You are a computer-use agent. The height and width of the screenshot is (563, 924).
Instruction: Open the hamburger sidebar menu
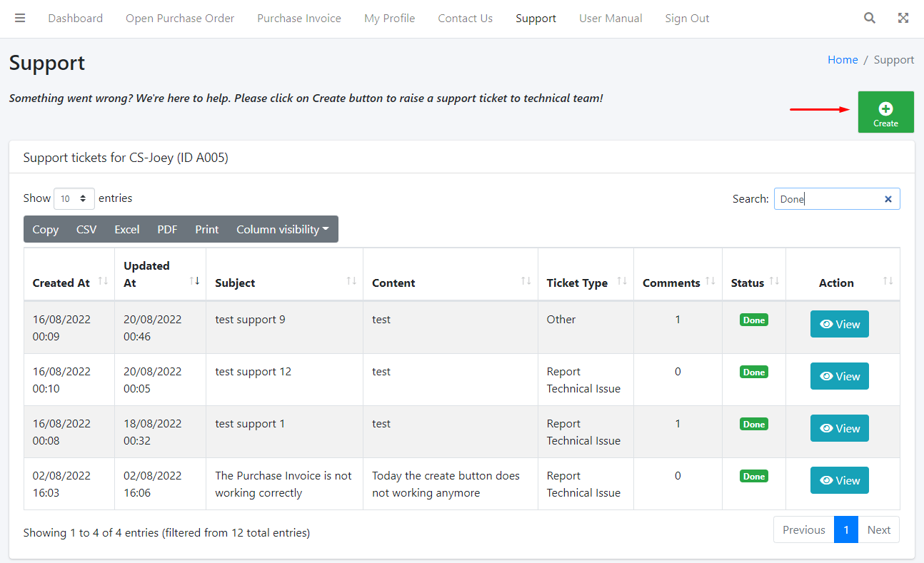pos(20,19)
